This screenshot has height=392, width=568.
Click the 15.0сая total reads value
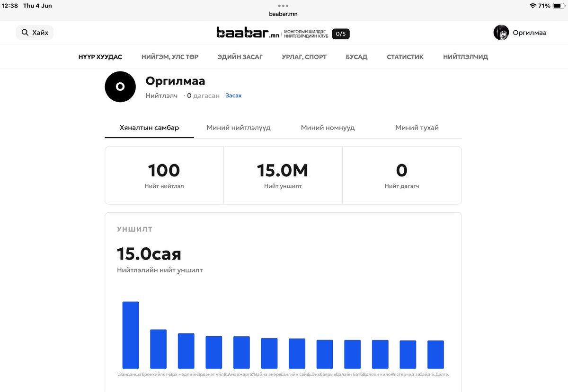coord(149,254)
